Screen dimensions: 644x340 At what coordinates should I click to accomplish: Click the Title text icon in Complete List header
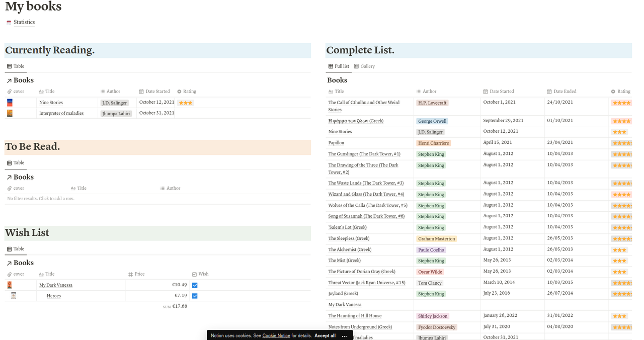pyautogui.click(x=331, y=92)
